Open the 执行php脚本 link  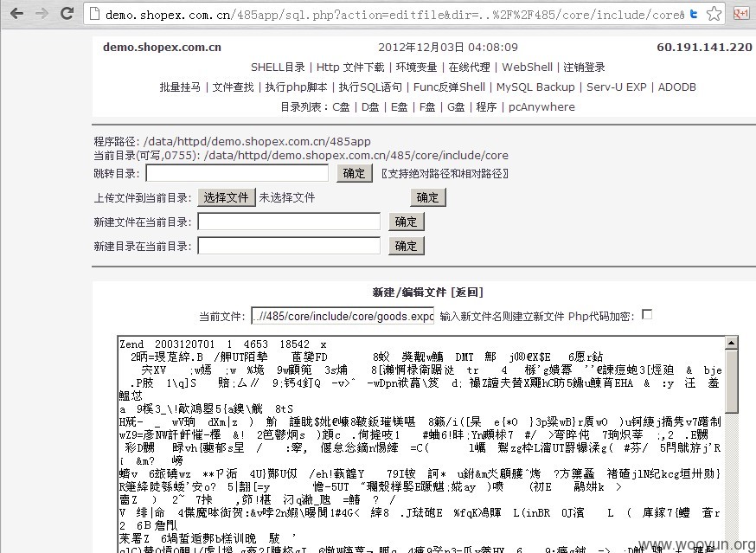point(296,87)
